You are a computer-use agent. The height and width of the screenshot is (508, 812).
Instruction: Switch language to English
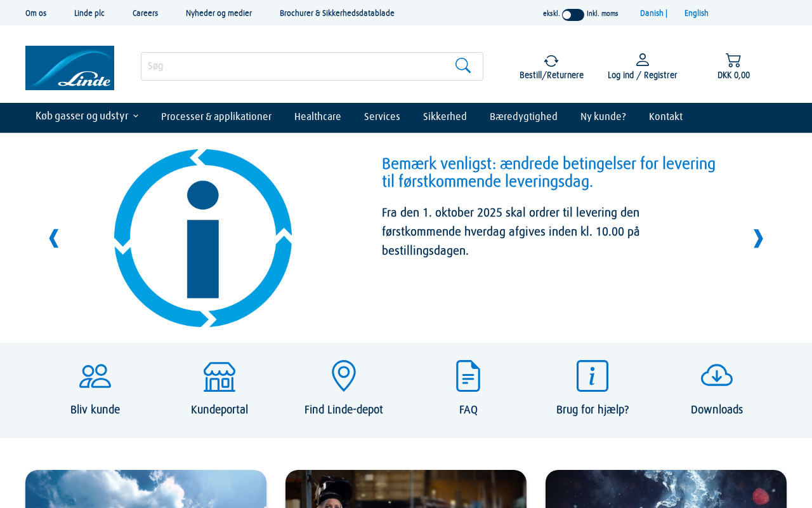[697, 13]
